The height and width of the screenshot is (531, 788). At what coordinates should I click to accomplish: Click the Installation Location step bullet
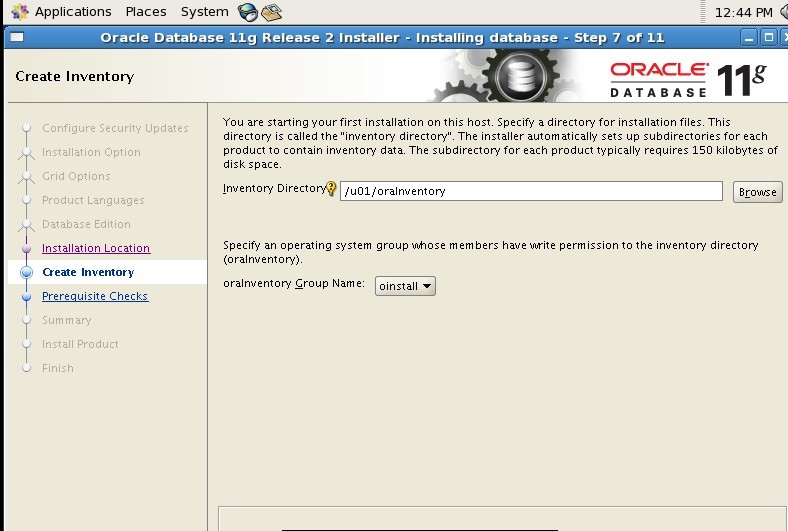click(x=27, y=248)
